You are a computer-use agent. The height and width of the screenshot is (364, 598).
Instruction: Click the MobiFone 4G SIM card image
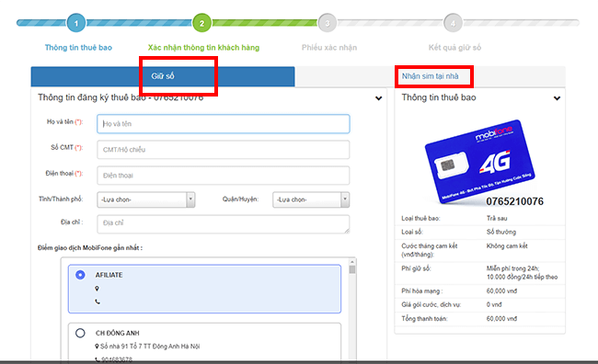click(x=480, y=162)
